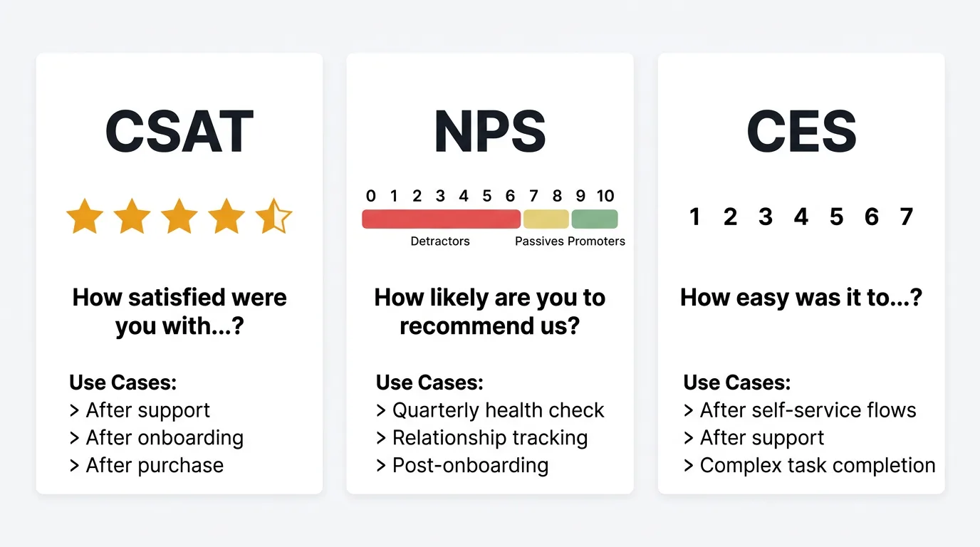Click the fourth CSAT star
980x547 pixels.
[x=226, y=217]
